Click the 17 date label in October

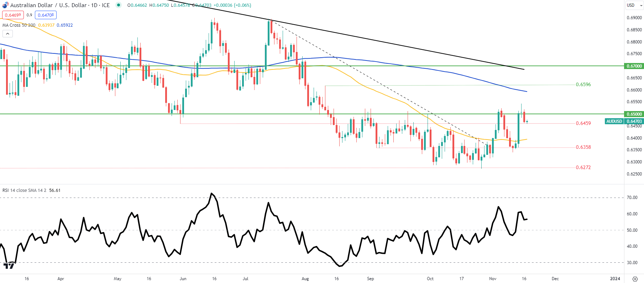[461, 279]
